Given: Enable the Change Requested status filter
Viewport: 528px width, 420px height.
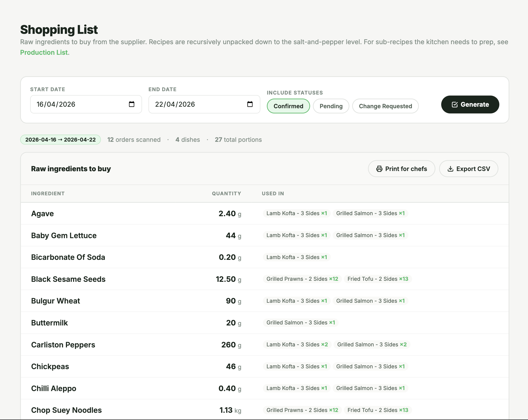Looking at the screenshot, I should pyautogui.click(x=385, y=106).
